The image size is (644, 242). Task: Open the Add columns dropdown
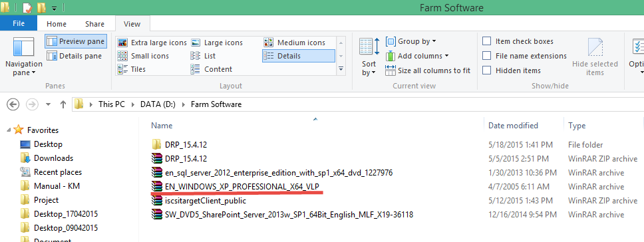click(417, 56)
